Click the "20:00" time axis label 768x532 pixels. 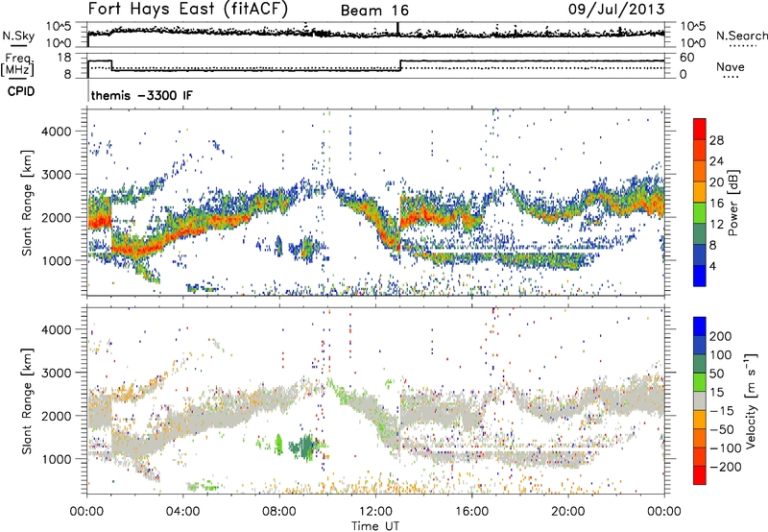567,512
